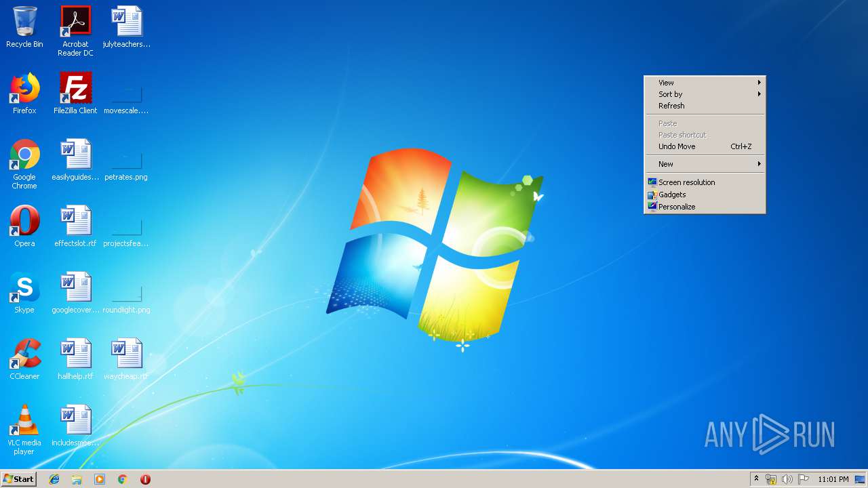Open the Start menu

pos(18,479)
